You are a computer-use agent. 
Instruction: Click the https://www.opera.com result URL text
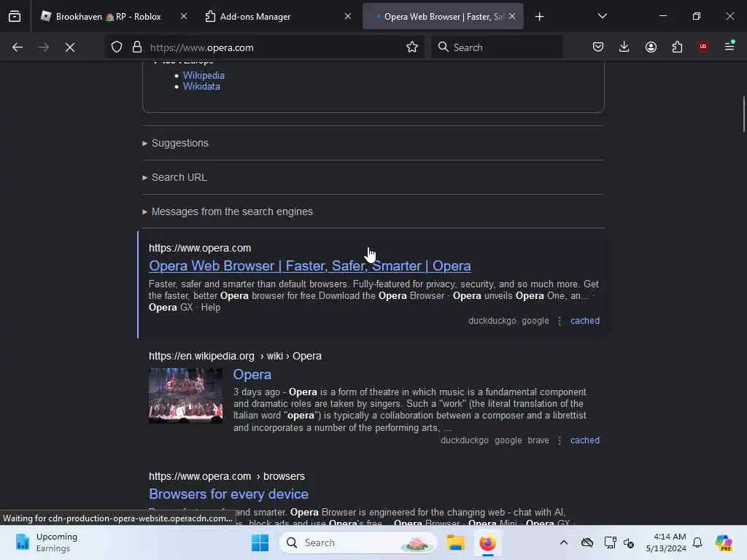pos(200,248)
